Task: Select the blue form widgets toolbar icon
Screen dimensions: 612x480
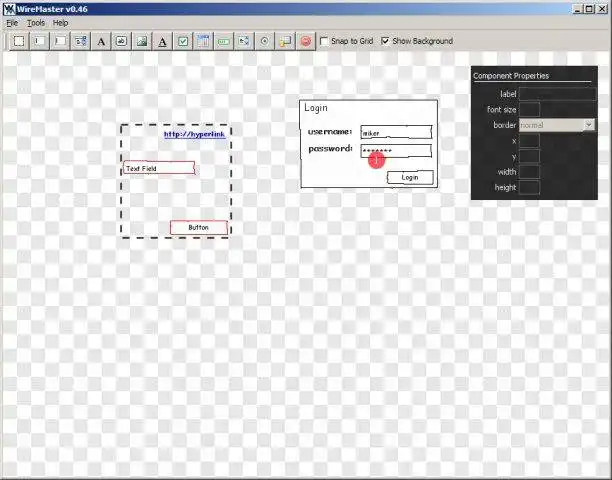Action: [80, 41]
